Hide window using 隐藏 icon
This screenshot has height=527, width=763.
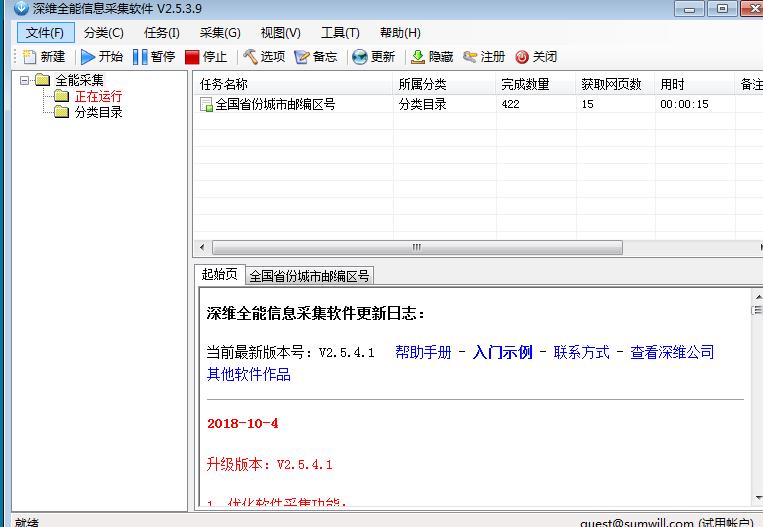418,57
